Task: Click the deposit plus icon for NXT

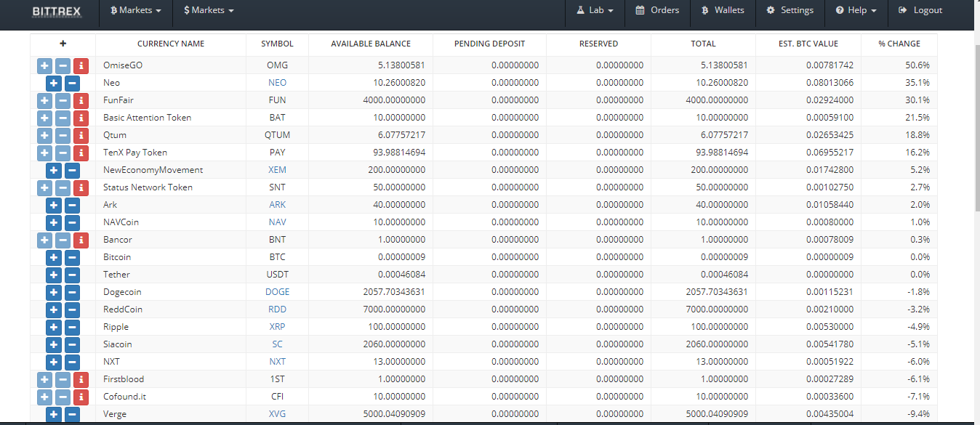Action: pos(53,362)
